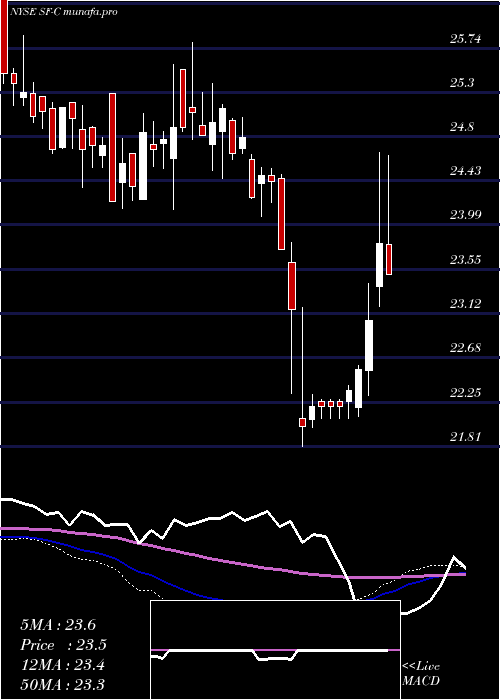500x700 pixels.
Task: Click the 50MA : 23.3 readout
Action: pos(62,684)
